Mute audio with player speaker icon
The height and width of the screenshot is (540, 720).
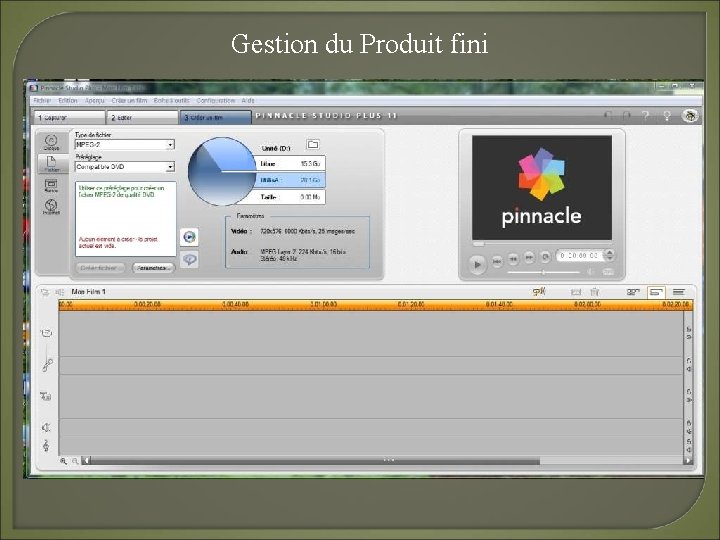click(591, 272)
